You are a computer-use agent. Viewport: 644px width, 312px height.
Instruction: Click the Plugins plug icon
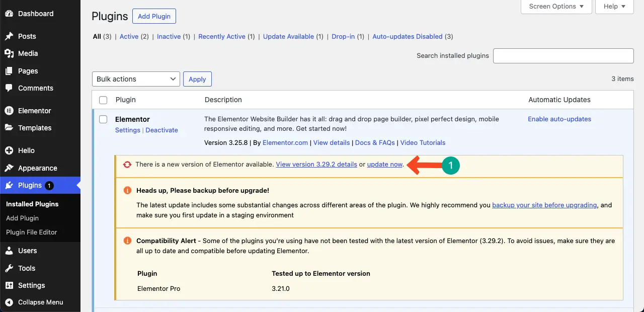pos(9,185)
